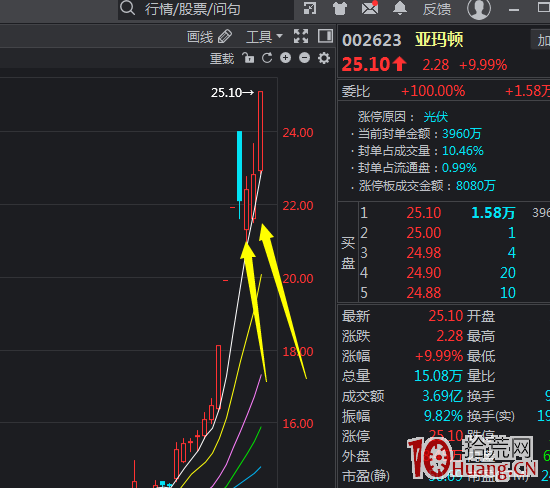Viewport: 550px width, 488px height.
Task: Click the 重载 reload label
Action: coord(222,58)
